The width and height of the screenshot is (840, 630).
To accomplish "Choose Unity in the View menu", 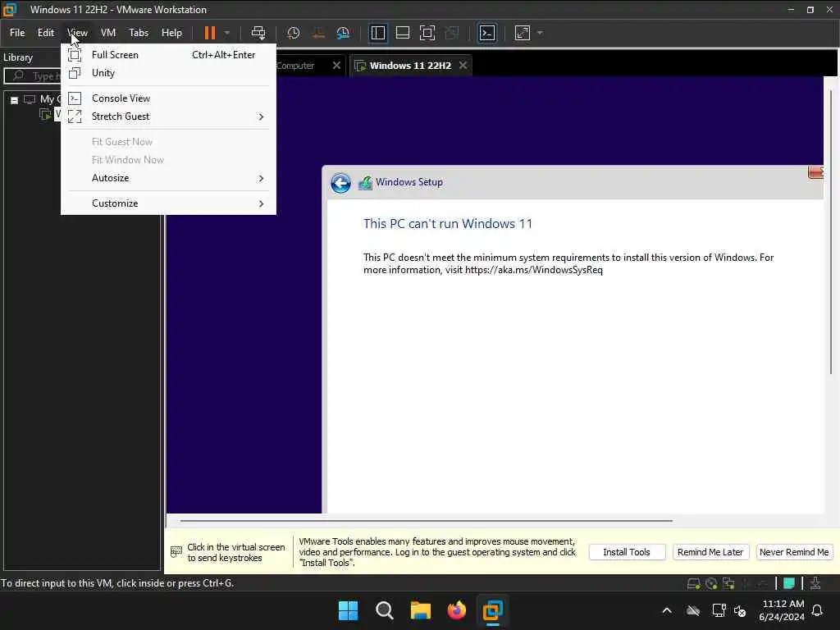I will point(168,73).
